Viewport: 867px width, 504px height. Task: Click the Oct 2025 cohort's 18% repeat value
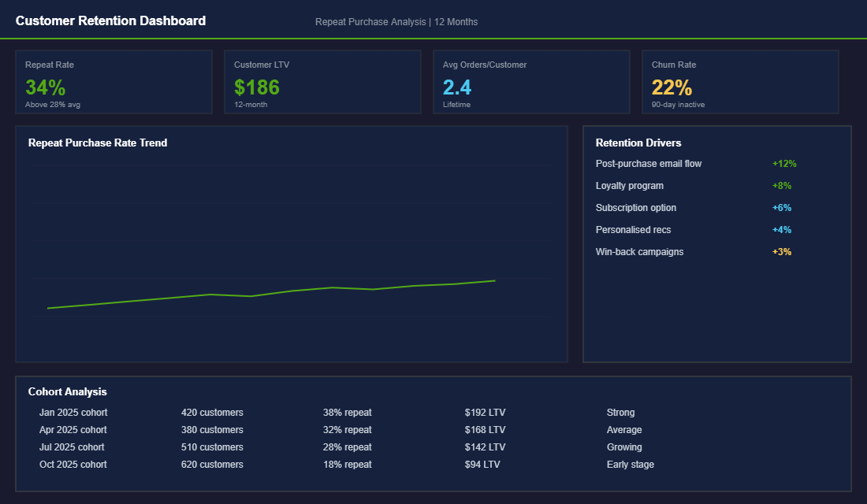[347, 464]
